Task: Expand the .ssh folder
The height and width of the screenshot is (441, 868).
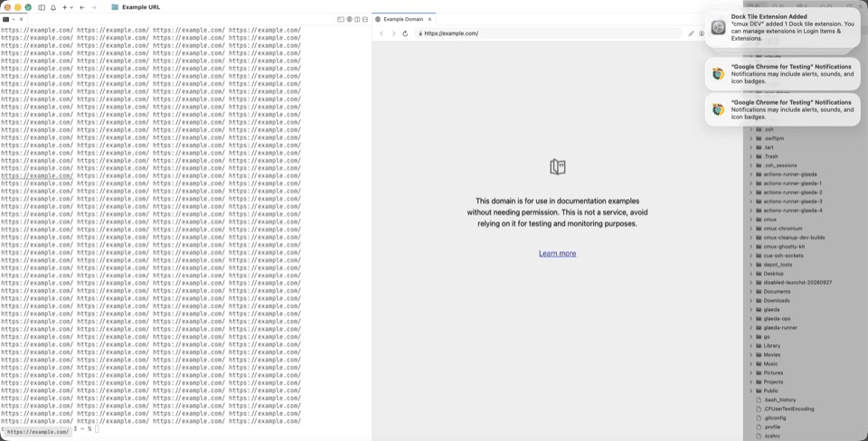Action: (751, 129)
